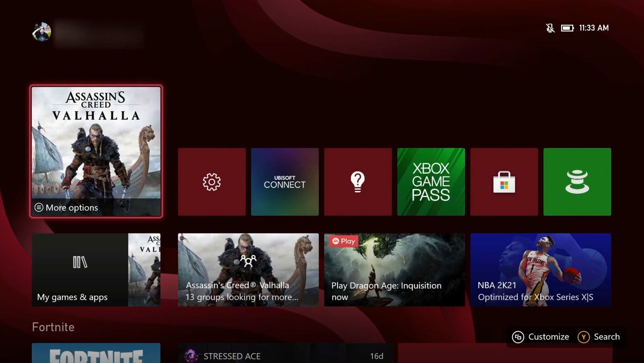Image resolution: width=644 pixels, height=363 pixels.
Task: Select the green Accessories controller tile
Action: tap(577, 181)
